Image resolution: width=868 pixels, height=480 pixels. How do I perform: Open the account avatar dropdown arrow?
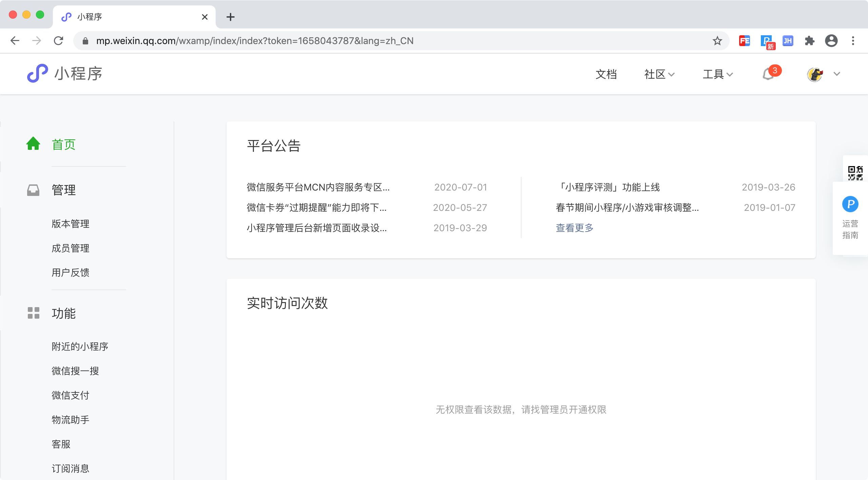[x=836, y=74]
